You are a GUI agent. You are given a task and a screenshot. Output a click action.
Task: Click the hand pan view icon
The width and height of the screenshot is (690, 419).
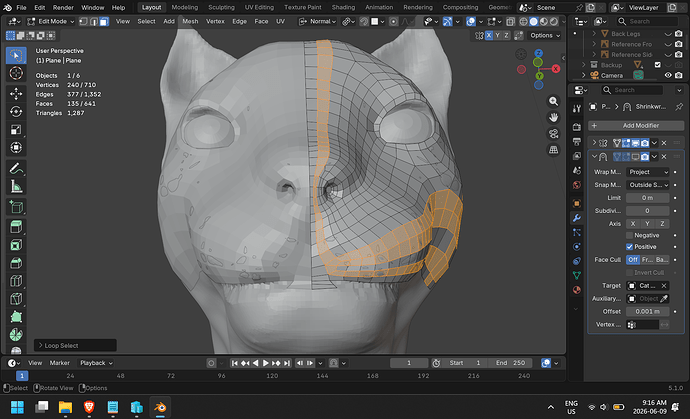[x=553, y=118]
